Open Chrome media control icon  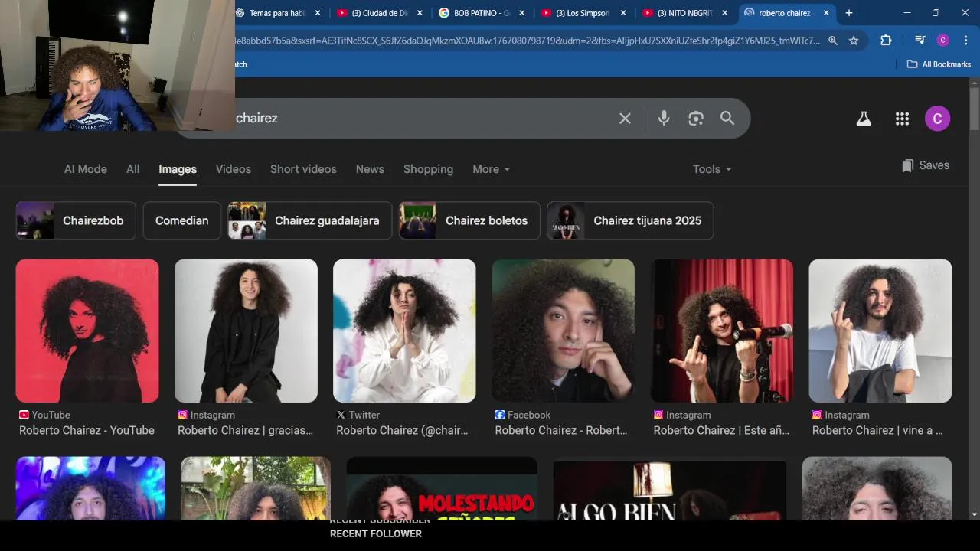pyautogui.click(x=920, y=41)
